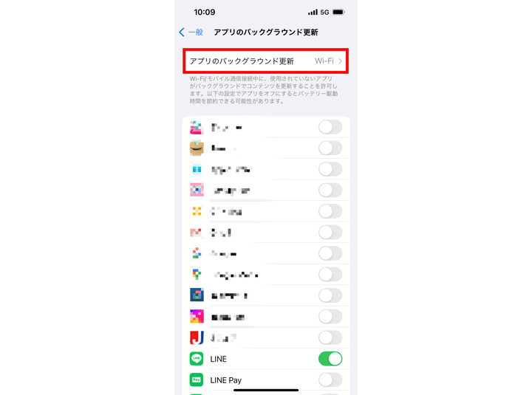The height and width of the screenshot is (395, 532).
Task: Tap the dark blue square app icon
Action: pos(197,295)
